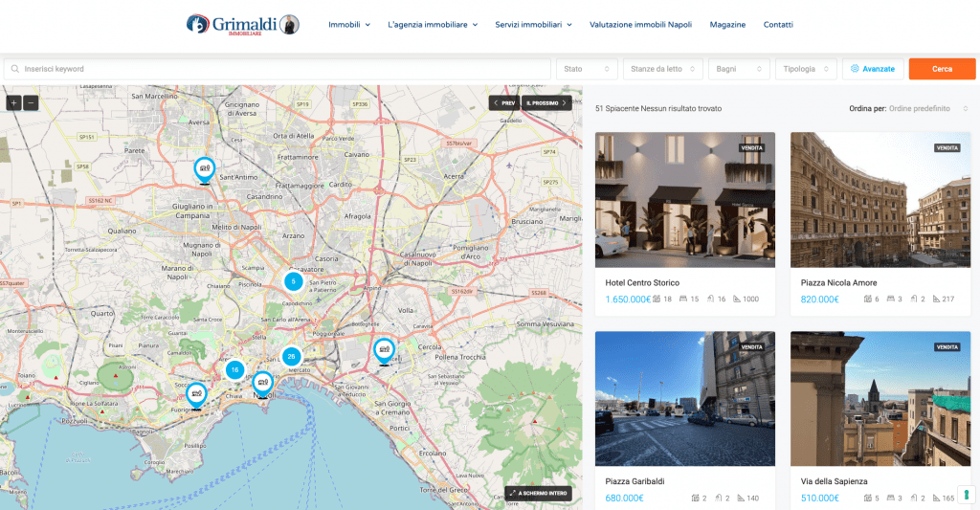Screen dimensions: 980x510
Task: Open the cluster marker showing 16
Action: (x=235, y=370)
